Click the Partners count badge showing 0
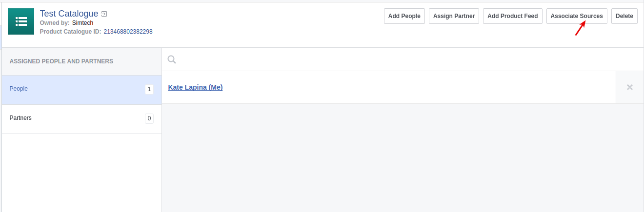This screenshot has width=644, height=212. tap(149, 118)
